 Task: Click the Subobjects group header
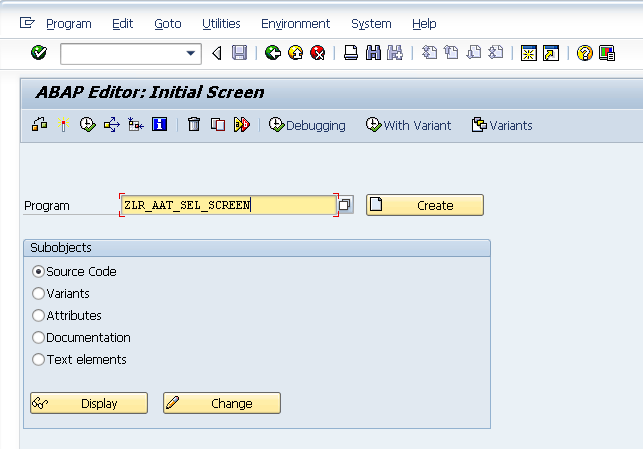tap(257, 248)
